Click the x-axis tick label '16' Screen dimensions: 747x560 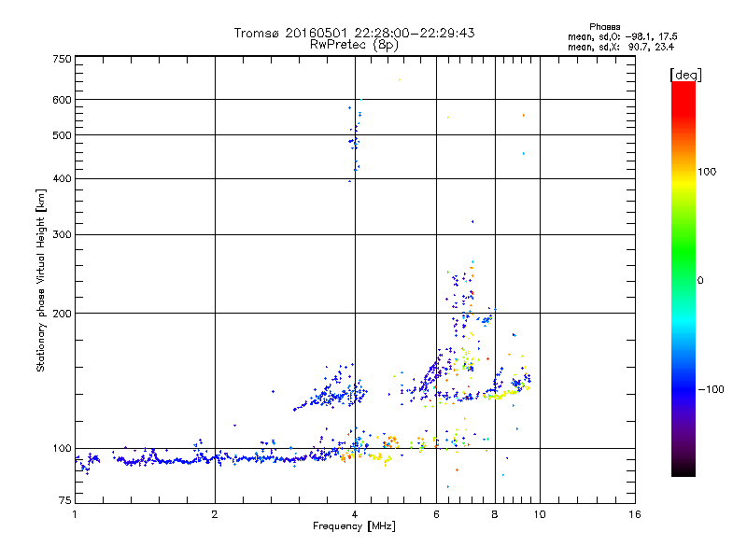pyautogui.click(x=635, y=514)
